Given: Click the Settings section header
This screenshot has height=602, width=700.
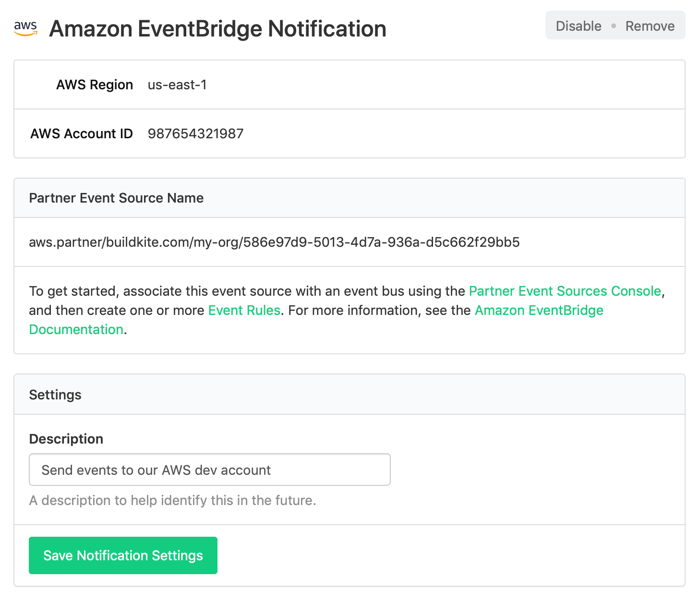Looking at the screenshot, I should [55, 394].
